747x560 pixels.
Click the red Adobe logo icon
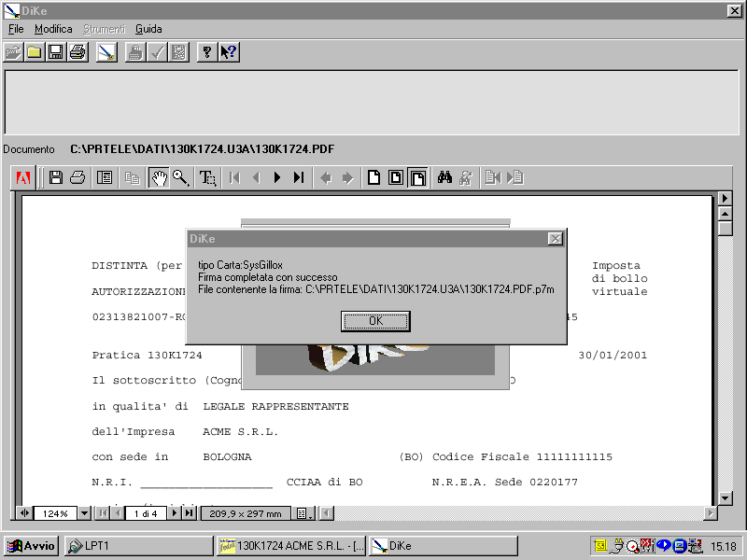click(23, 178)
